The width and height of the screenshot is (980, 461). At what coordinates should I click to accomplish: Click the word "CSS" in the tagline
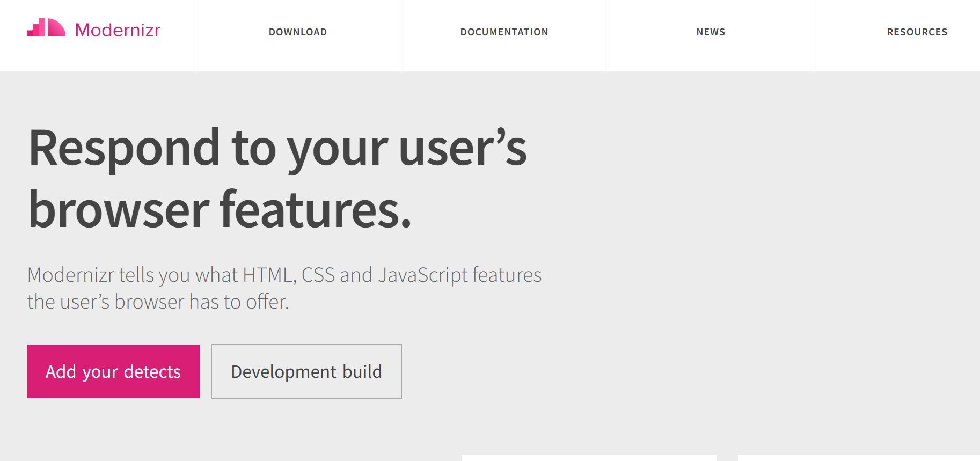pyautogui.click(x=318, y=275)
